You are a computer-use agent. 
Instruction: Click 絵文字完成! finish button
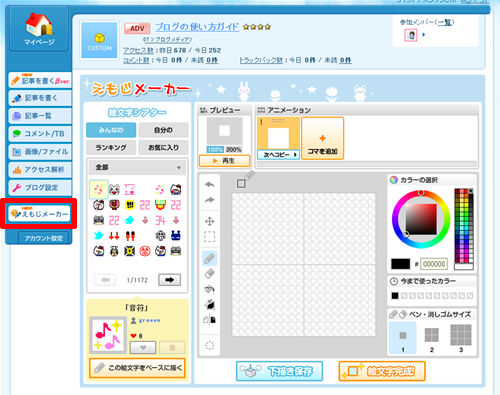(x=382, y=371)
